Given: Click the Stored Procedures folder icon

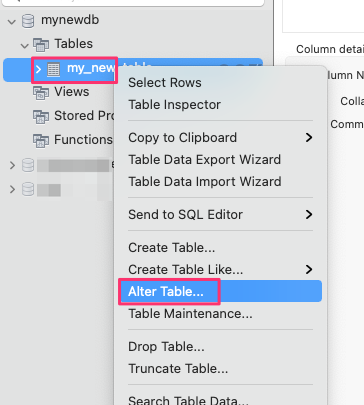Looking at the screenshot, I should point(41,116).
